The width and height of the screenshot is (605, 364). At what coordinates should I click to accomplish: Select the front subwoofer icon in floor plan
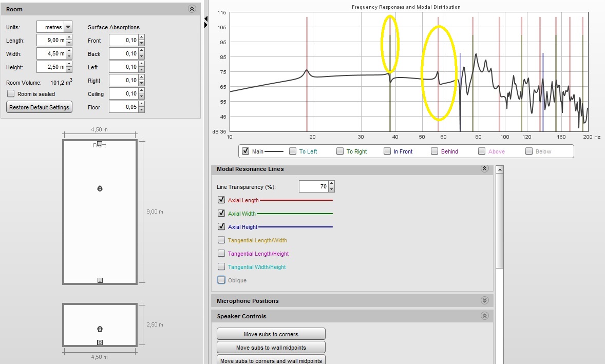100,143
